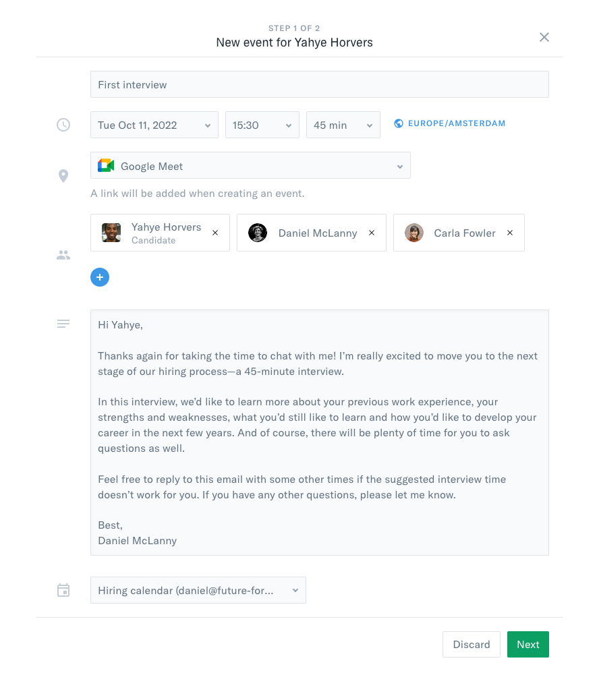Change the 45 min duration dropdown

[x=343, y=125]
